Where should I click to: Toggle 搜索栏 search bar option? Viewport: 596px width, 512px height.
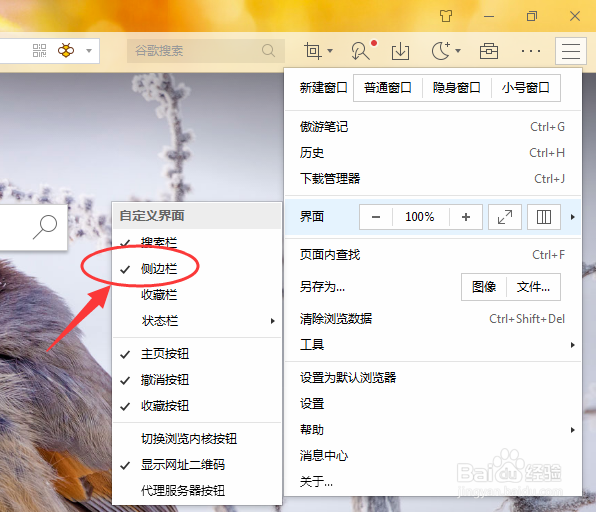pos(197,243)
